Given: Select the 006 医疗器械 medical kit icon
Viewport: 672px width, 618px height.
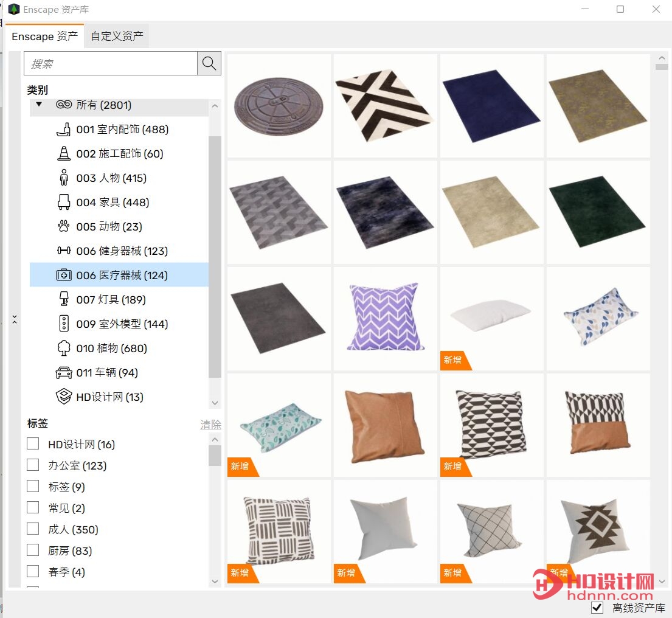Looking at the screenshot, I should click(64, 275).
